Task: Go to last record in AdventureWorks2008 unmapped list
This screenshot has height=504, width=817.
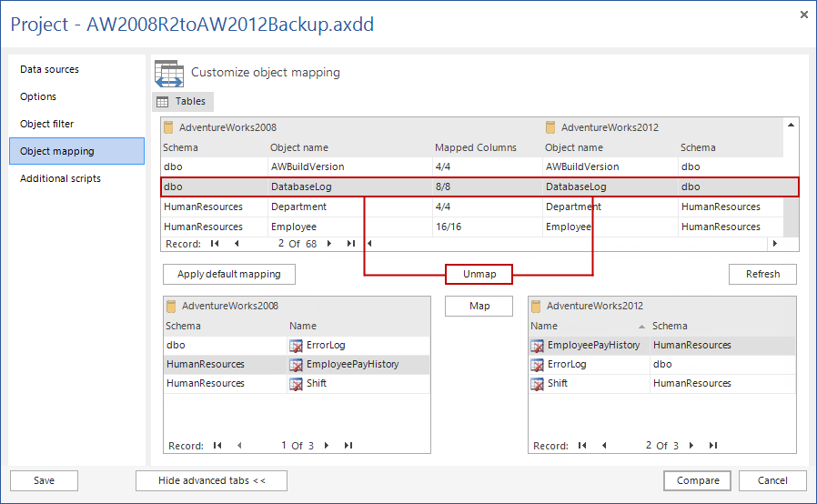Action: coord(348,445)
